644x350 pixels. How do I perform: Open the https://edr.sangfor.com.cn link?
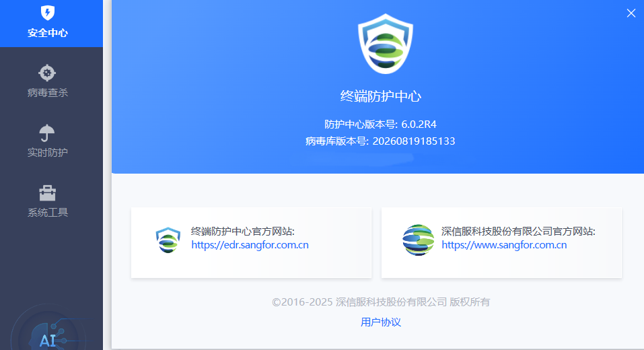tap(250, 245)
